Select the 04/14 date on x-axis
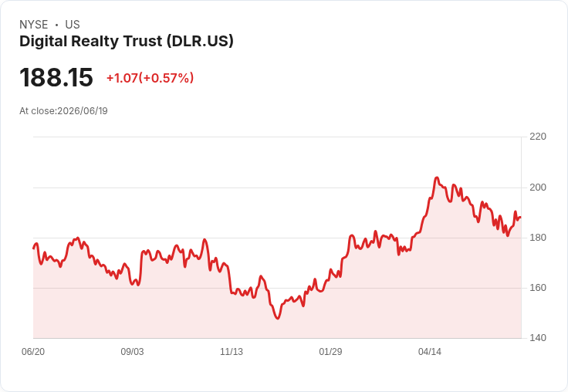 coord(430,351)
